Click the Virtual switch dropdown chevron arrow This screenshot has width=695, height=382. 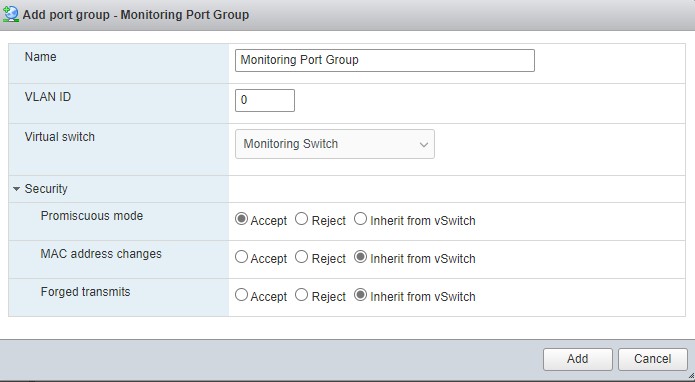[x=424, y=144]
